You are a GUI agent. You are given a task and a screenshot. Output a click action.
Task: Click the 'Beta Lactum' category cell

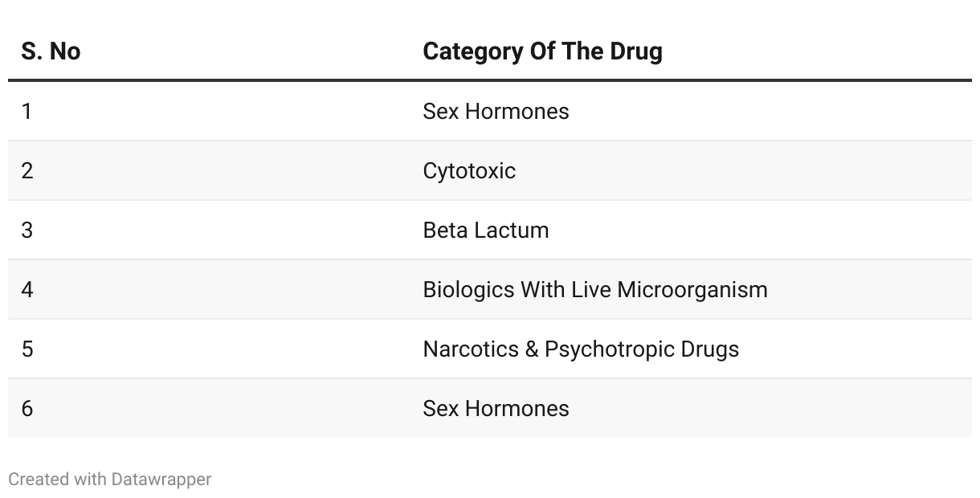point(486,230)
